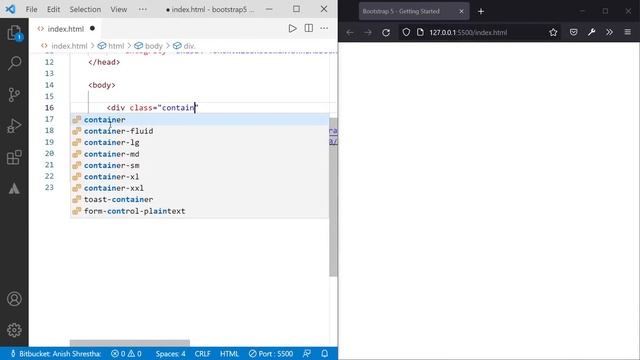Image resolution: width=640 pixels, height=360 pixels.
Task: Click the horizontal editor scrollbar
Action: tap(130, 343)
